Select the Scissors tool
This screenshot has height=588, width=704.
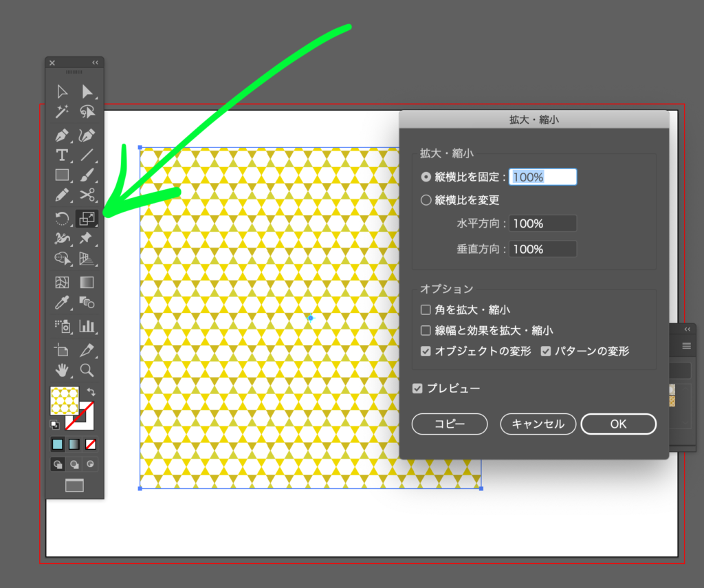click(x=87, y=195)
